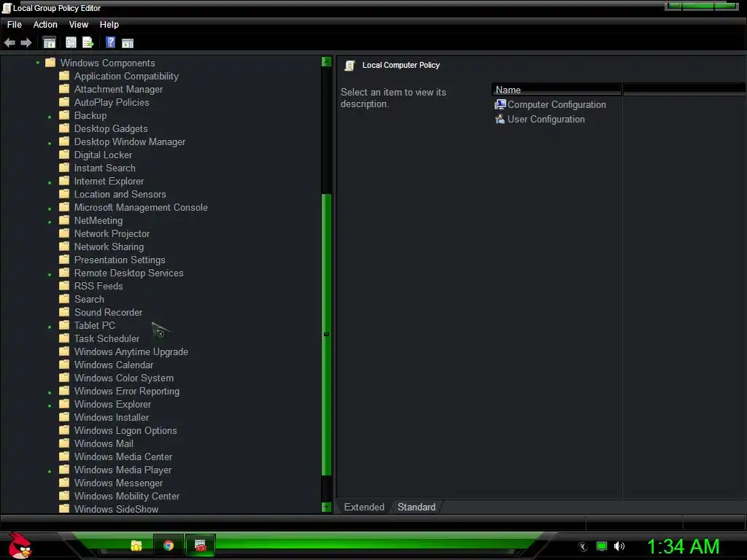Viewport: 747px width, 560px height.
Task: Select Task Scheduler in the tree
Action: tap(107, 338)
